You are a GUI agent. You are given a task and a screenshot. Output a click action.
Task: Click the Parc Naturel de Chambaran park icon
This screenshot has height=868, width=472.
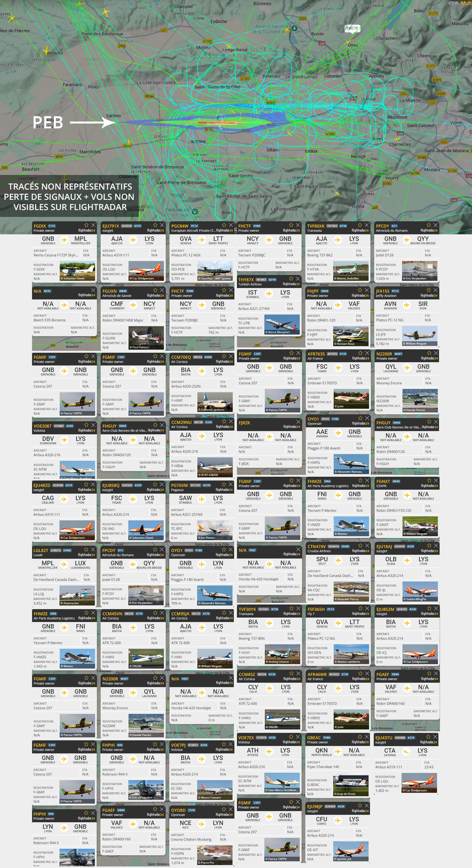[x=195, y=212]
